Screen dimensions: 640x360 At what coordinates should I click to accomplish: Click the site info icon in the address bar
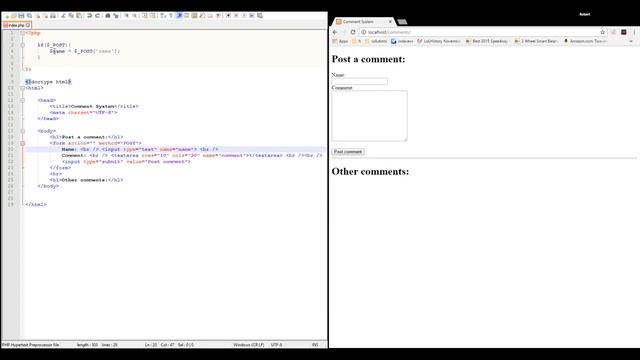pyautogui.click(x=363, y=32)
